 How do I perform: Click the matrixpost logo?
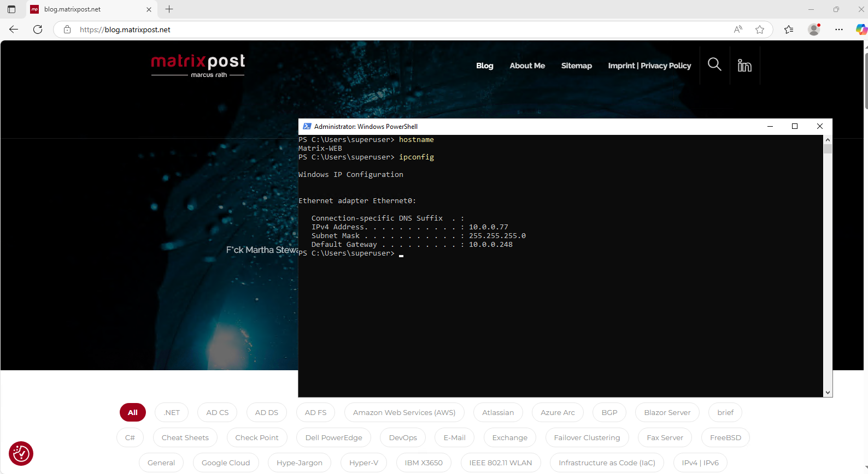click(x=198, y=66)
